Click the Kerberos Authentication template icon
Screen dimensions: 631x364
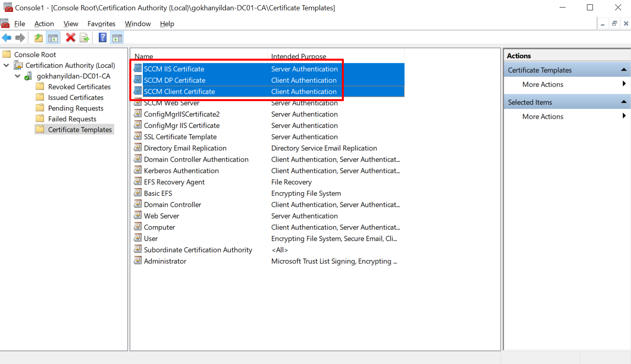pyautogui.click(x=138, y=170)
